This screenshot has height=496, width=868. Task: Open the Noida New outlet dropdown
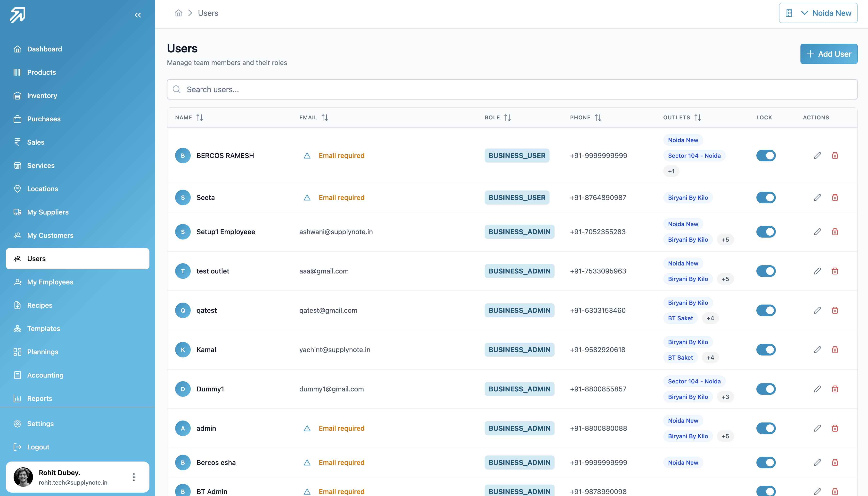pos(818,13)
